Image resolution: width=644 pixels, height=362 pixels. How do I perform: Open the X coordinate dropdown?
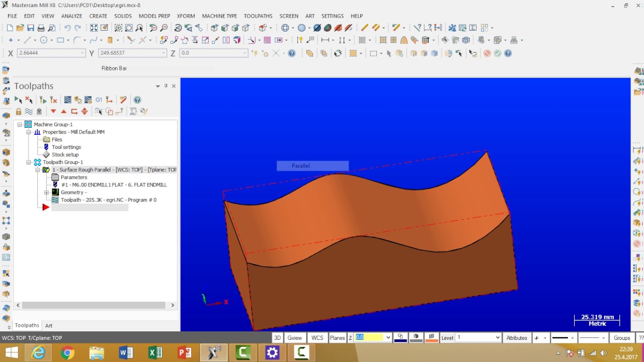pyautogui.click(x=83, y=53)
